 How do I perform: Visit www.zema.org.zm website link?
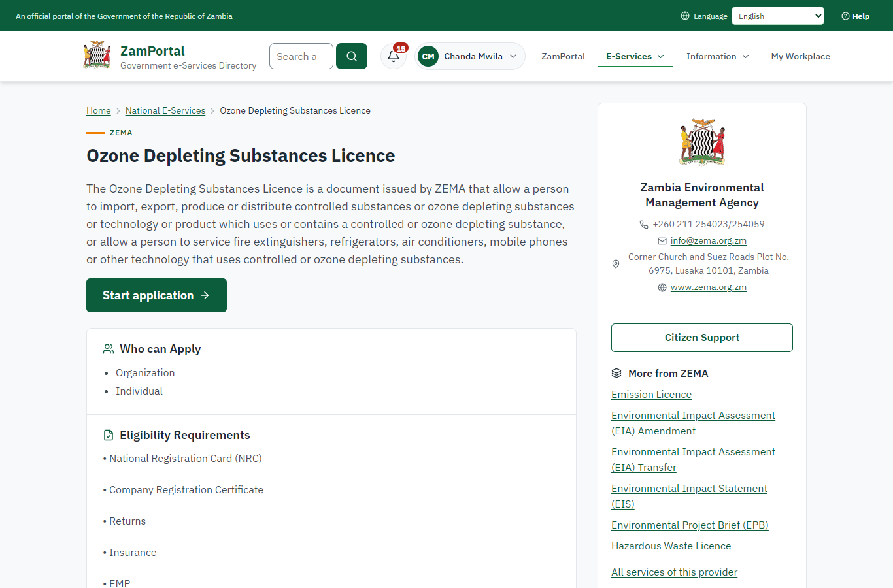coord(709,287)
